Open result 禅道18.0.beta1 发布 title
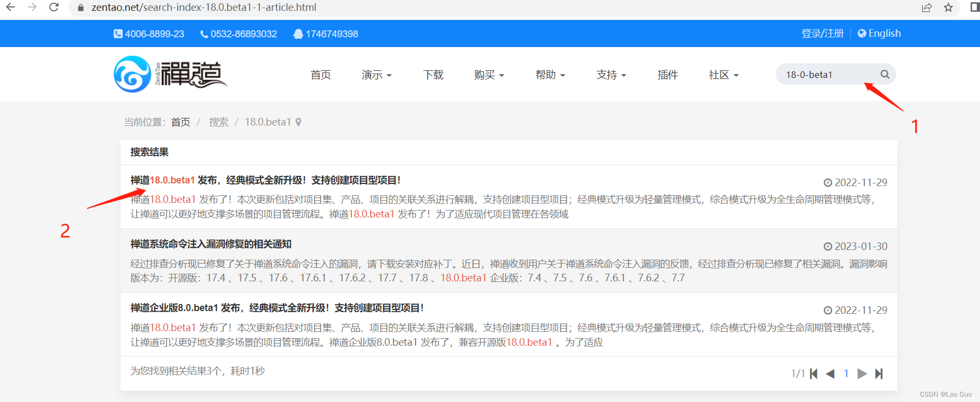Screen dimensions: 980x402 [x=265, y=180]
